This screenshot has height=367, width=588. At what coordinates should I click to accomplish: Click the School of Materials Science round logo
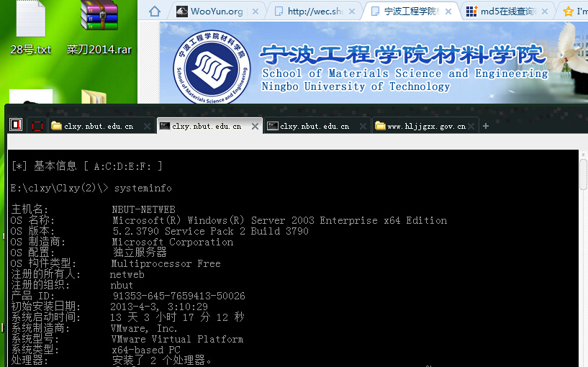212,68
